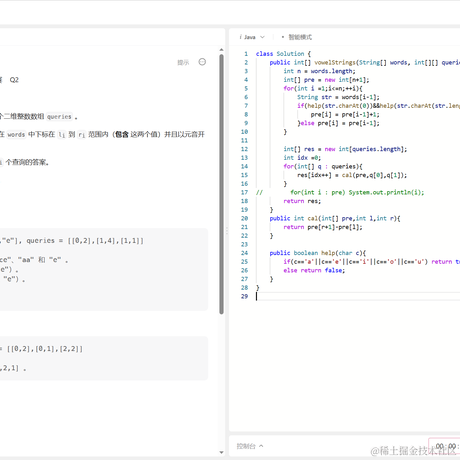This screenshot has height=460, width=460.
Task: Expand the 控制台 console panel
Action: (250, 446)
